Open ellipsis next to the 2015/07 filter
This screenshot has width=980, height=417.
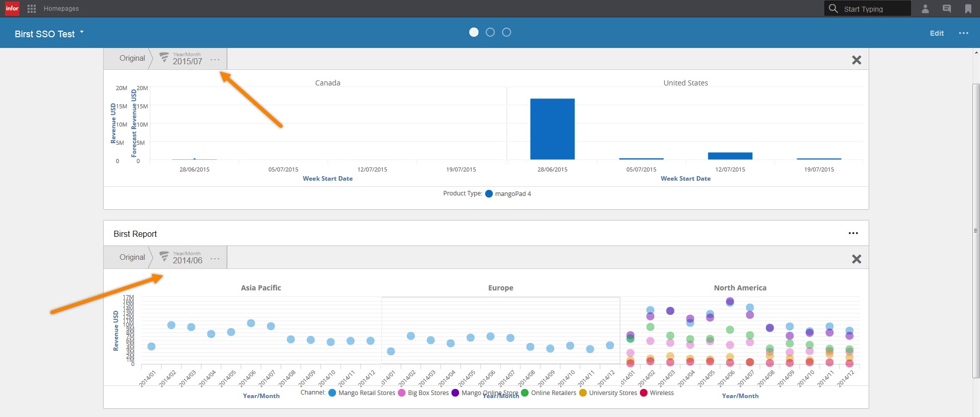pos(215,60)
